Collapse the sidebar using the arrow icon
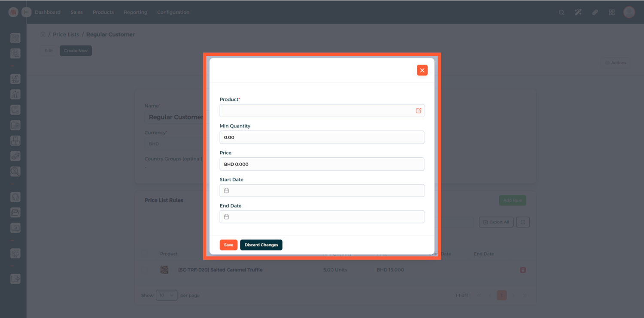Image resolution: width=644 pixels, height=318 pixels. point(26,12)
